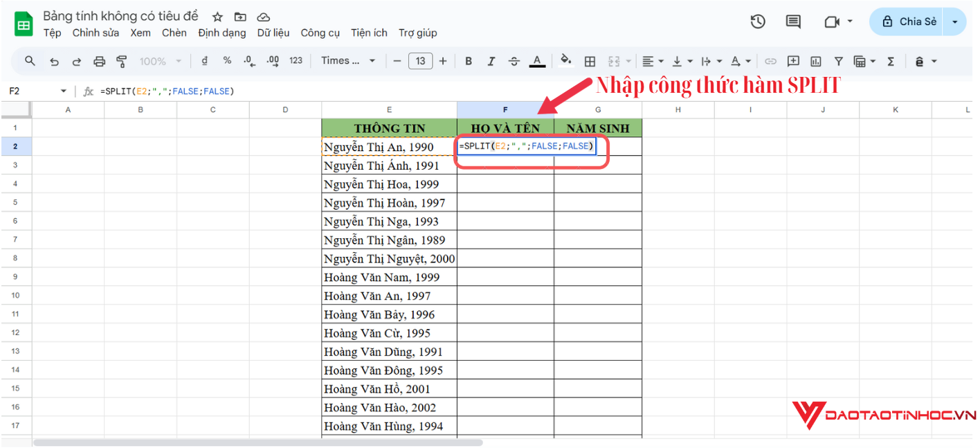Click the move to folder icon

240,17
